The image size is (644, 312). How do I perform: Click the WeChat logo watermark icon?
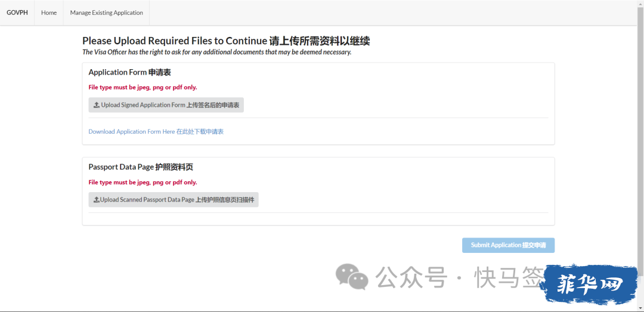(352, 276)
